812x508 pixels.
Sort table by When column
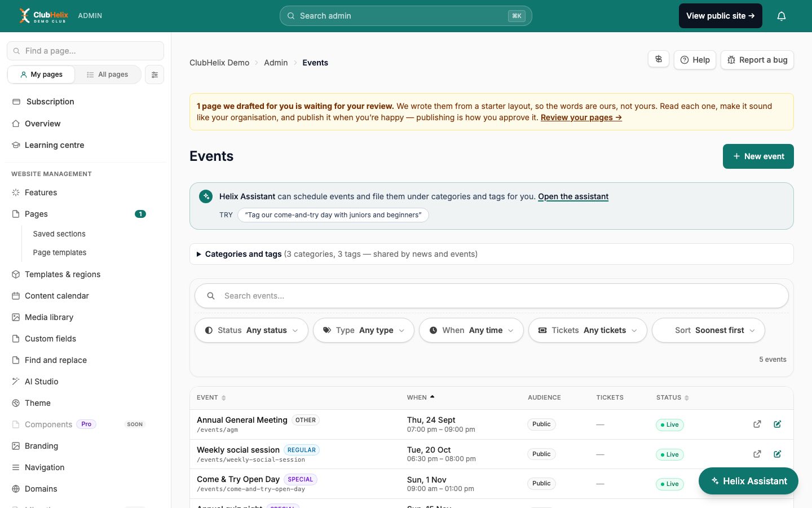[x=421, y=397]
